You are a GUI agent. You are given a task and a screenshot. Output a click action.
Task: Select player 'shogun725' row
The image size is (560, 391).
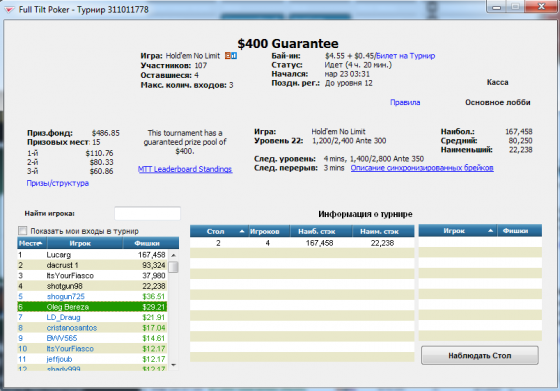pos(92,296)
